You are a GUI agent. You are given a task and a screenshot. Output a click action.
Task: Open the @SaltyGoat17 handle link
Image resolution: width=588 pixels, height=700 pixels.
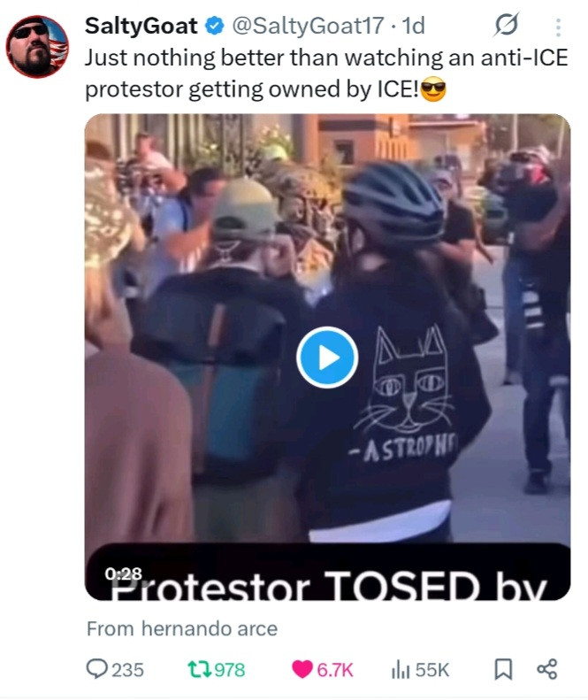click(x=308, y=26)
